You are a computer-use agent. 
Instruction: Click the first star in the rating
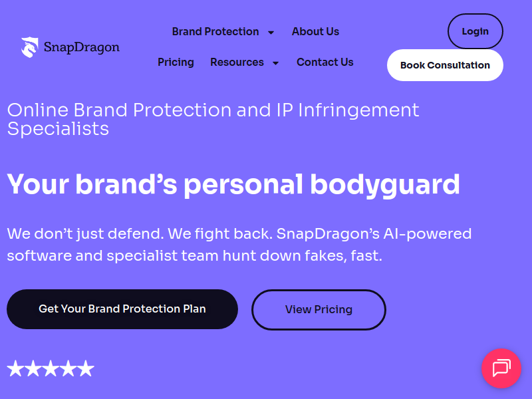[x=15, y=369]
